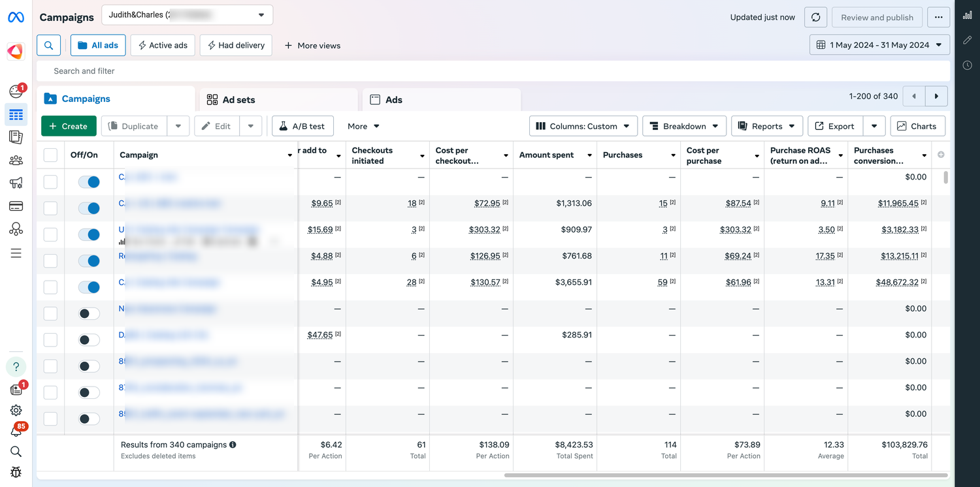This screenshot has width=980, height=487.
Task: Click the sidebar bottom search icon
Action: [16, 452]
